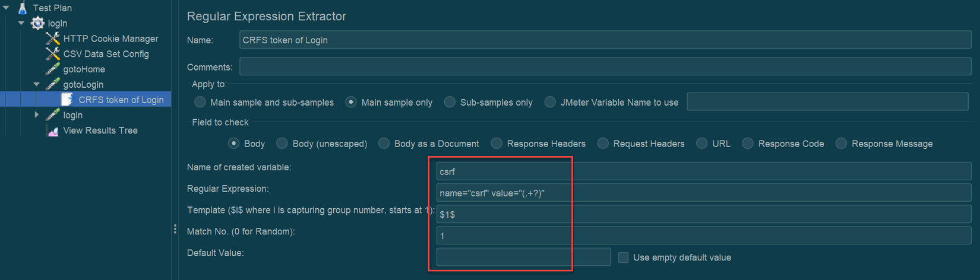Screen dimensions: 980x280
Task: Select Body as a Document option
Action: coord(384,144)
